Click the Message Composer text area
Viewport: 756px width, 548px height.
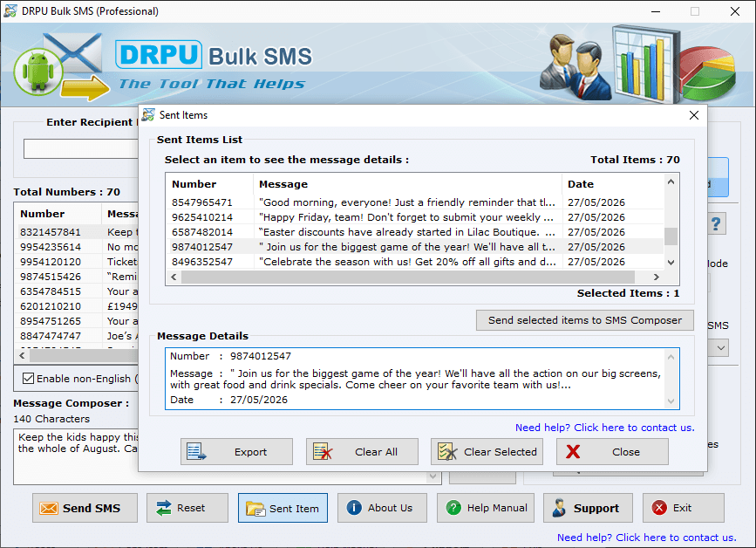tap(77, 456)
